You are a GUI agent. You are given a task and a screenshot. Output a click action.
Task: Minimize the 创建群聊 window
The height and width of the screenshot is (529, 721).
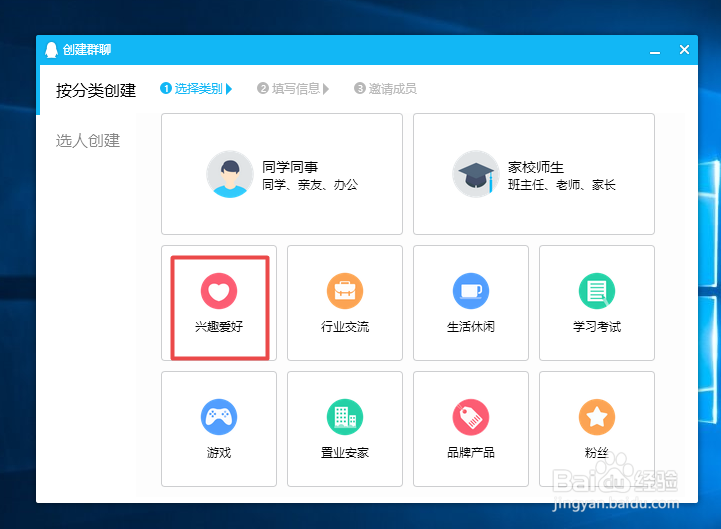click(655, 51)
